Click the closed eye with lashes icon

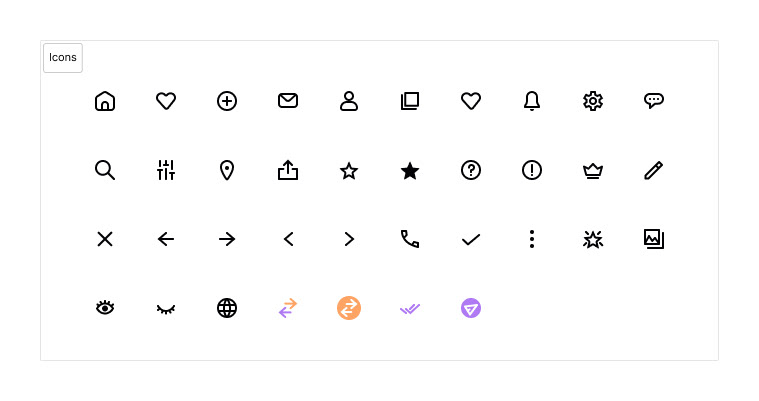[166, 309]
